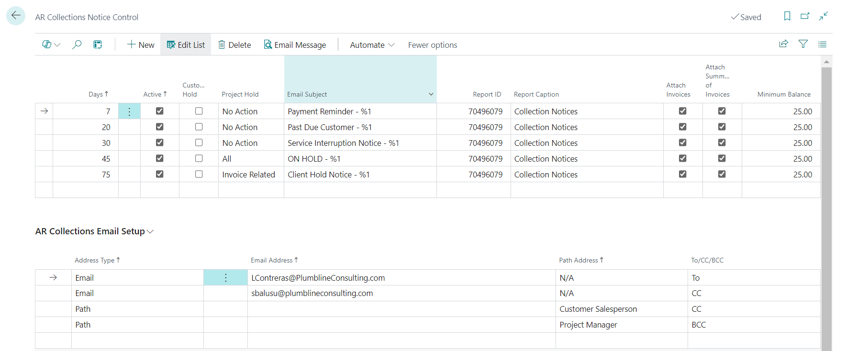868x351 pixels.
Task: Click the Project Hold column header
Action: click(x=240, y=94)
